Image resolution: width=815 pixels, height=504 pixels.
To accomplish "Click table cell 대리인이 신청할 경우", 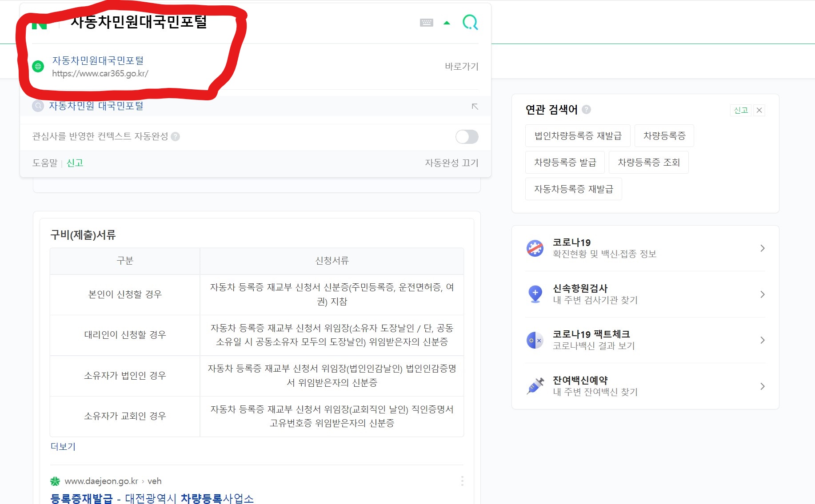I will 125,335.
